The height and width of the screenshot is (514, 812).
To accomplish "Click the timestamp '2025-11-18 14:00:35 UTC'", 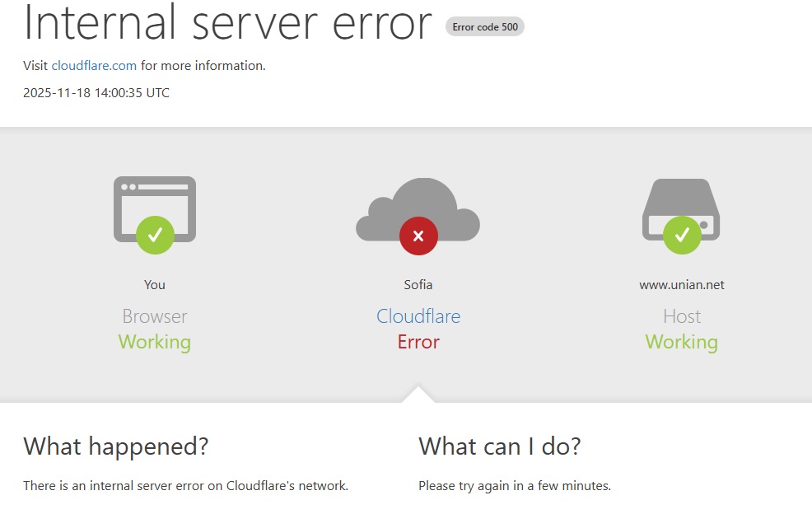I will (x=96, y=92).
